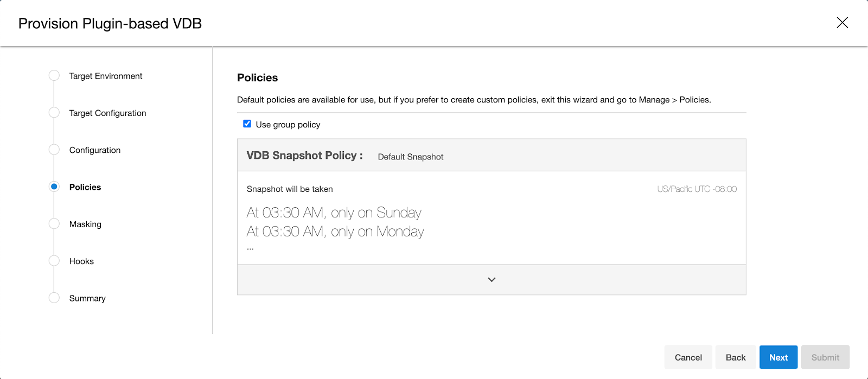Expand the snapshot schedule with chevron
This screenshot has height=379, width=868.
pos(492,280)
